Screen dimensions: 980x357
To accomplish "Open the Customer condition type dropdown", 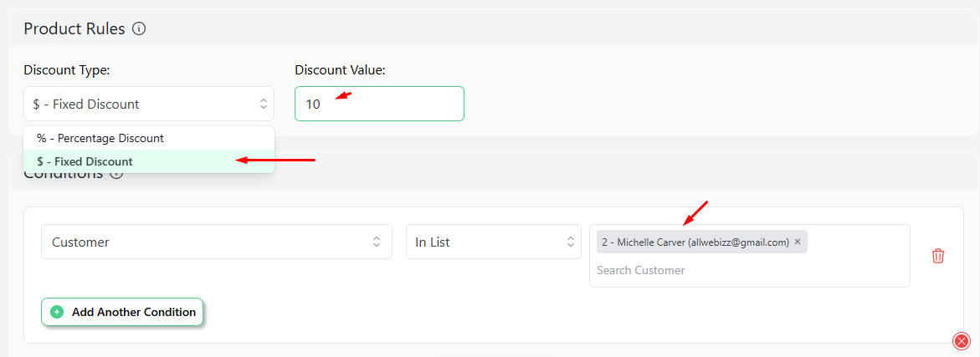I will (x=216, y=242).
